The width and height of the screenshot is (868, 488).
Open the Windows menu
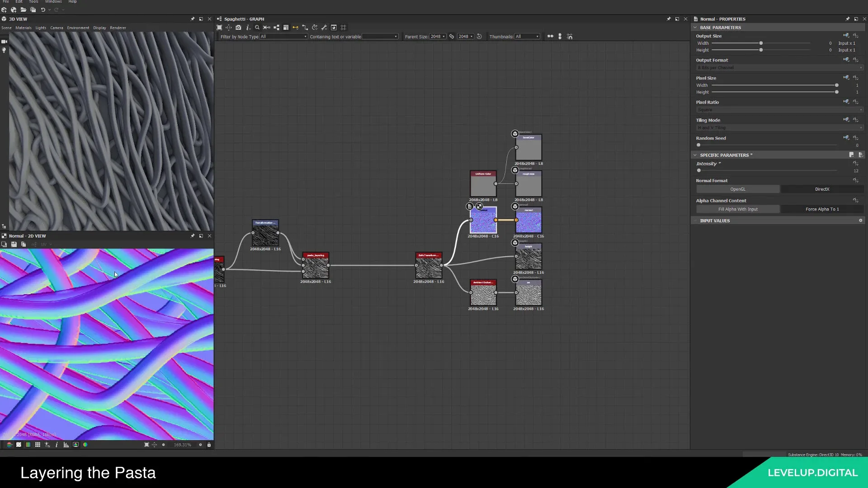pyautogui.click(x=53, y=2)
